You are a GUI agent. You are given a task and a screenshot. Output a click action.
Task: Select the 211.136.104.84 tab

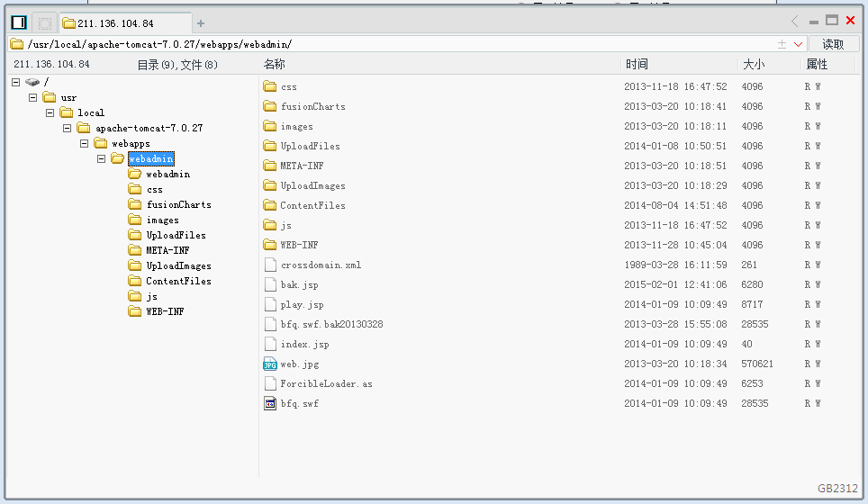[125, 23]
